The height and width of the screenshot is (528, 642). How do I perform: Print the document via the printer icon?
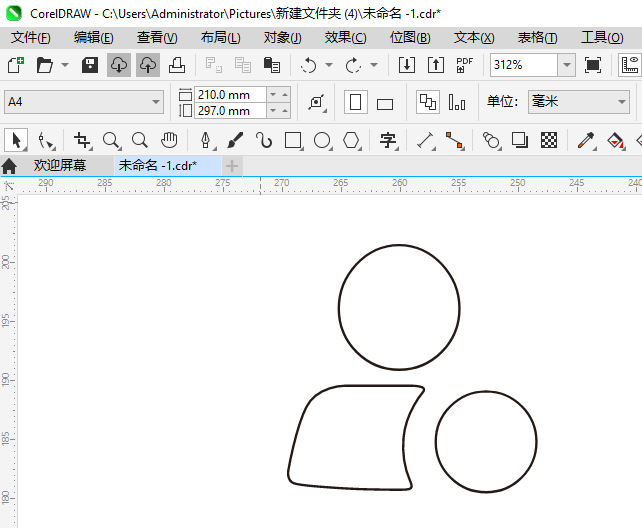click(177, 65)
